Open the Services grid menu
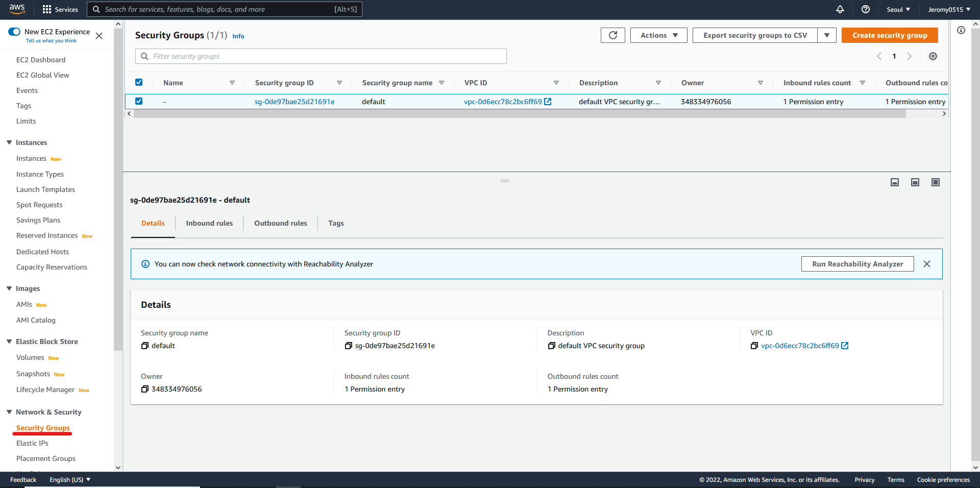 (x=60, y=9)
